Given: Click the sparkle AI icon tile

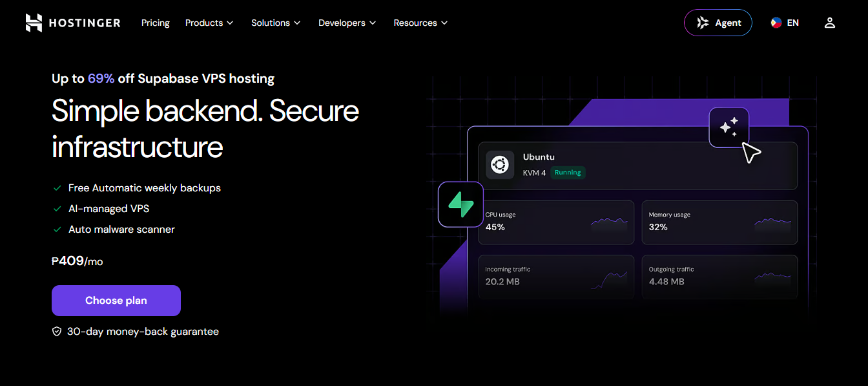Looking at the screenshot, I should [729, 127].
